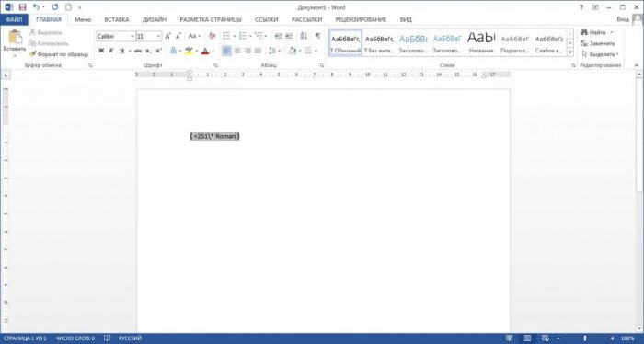This screenshot has height=344, width=644.
Task: Undo the last action
Action: [36, 7]
